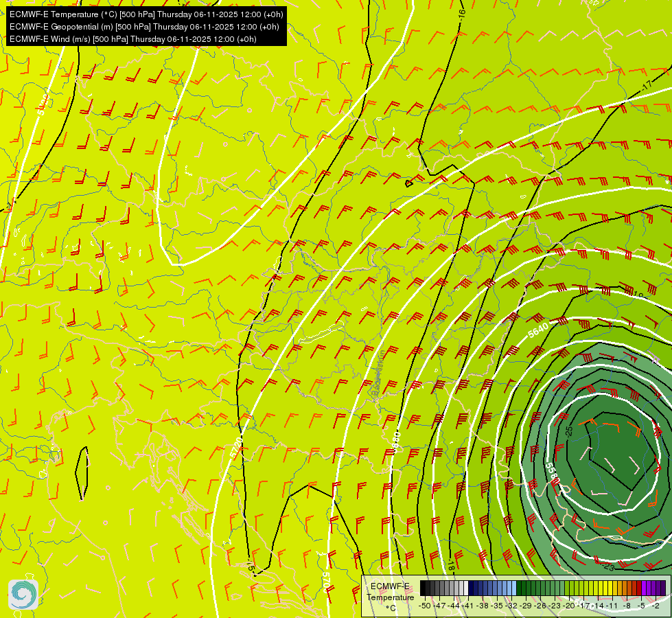Click the -11 value on the legend scale
This screenshot has width=672, height=618.
[x=612, y=606]
